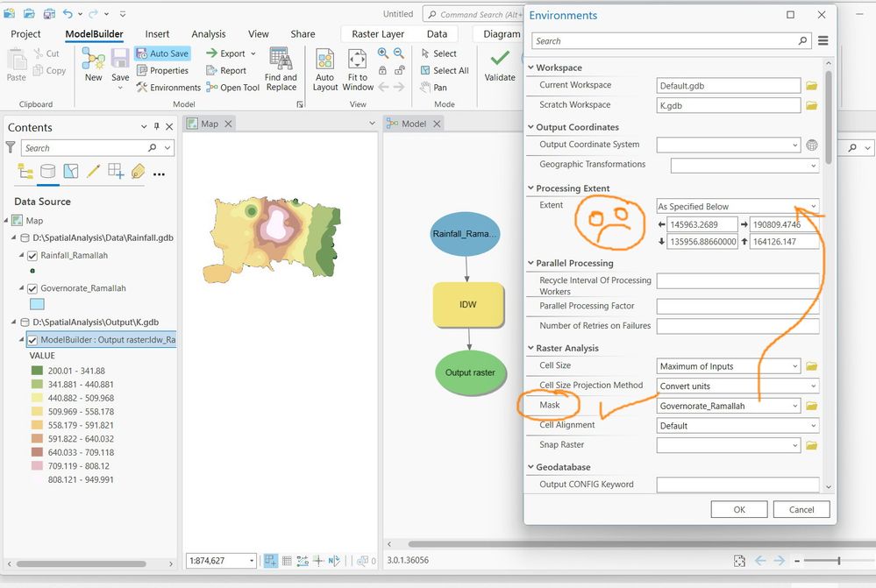Activate Select mode
Screen dimensions: 876x588
[x=439, y=53]
